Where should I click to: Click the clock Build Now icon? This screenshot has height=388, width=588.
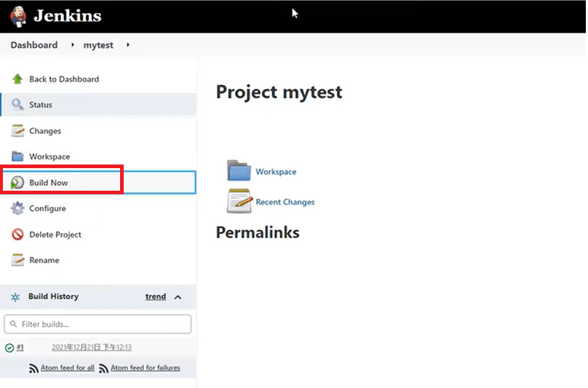[17, 183]
